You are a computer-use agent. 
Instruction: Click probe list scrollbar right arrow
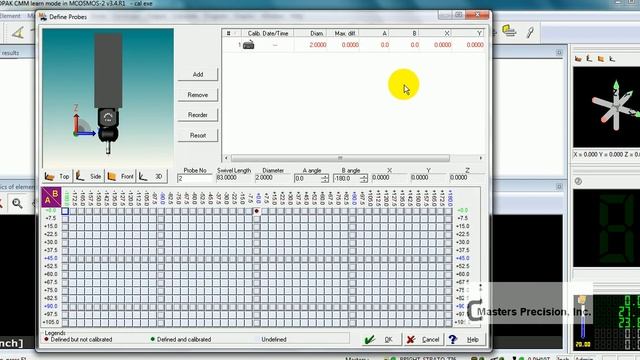pos(481,158)
